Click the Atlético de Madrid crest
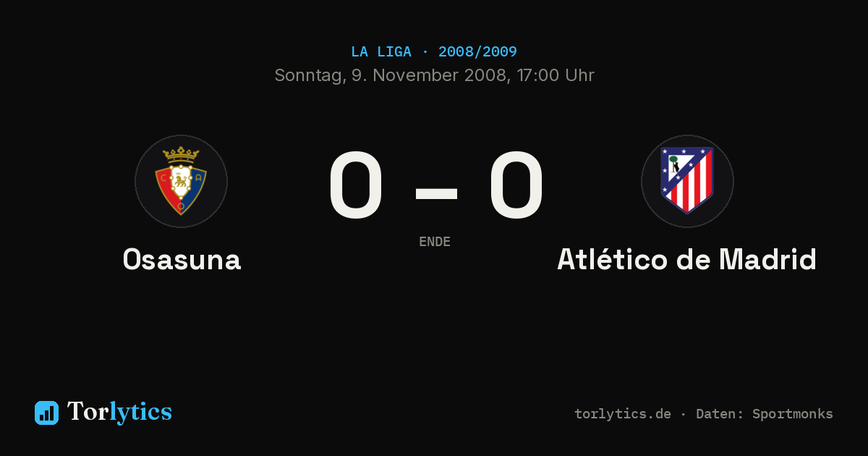This screenshot has width=868, height=456. pyautogui.click(x=687, y=181)
